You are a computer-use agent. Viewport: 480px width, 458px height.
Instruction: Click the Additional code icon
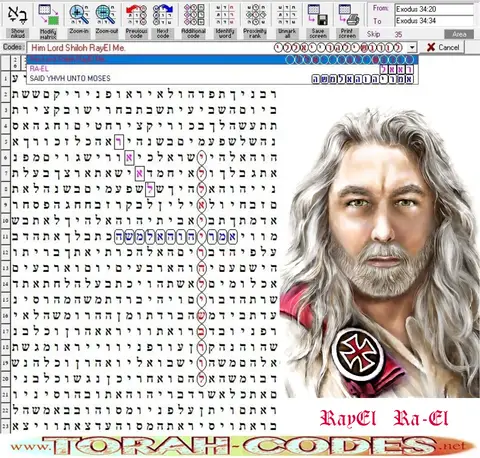click(194, 14)
